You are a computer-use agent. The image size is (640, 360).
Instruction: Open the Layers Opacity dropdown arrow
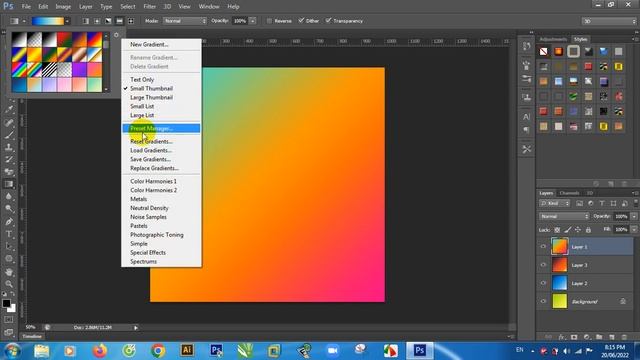click(634, 216)
